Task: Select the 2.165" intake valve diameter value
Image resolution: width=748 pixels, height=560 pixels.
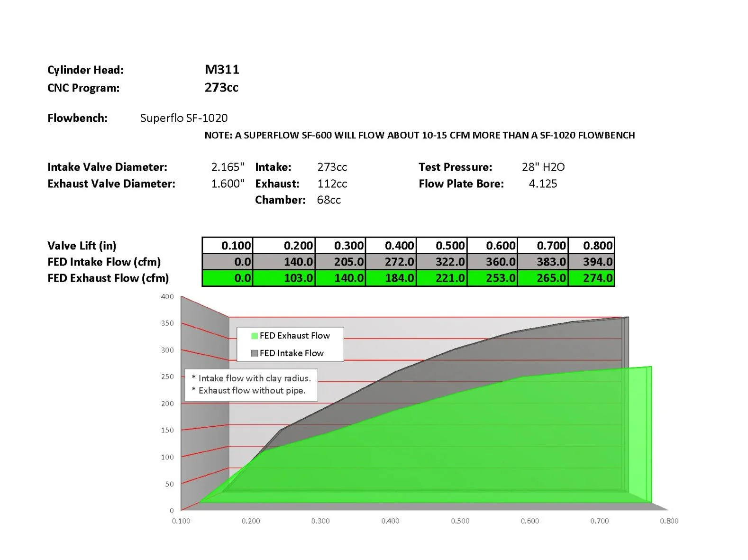Action: [228, 167]
